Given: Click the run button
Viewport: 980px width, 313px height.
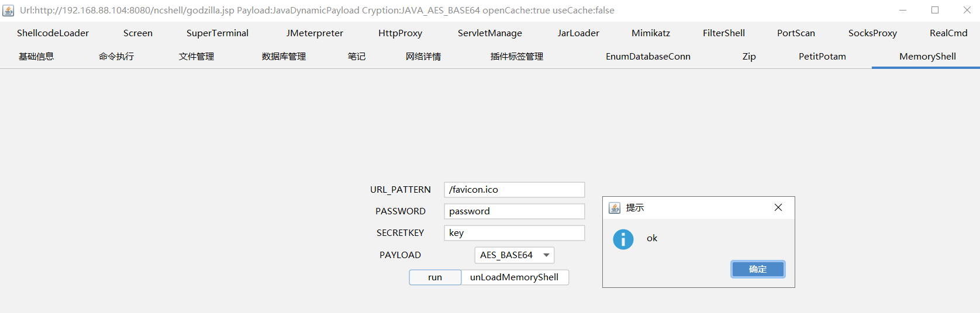Looking at the screenshot, I should (x=435, y=277).
